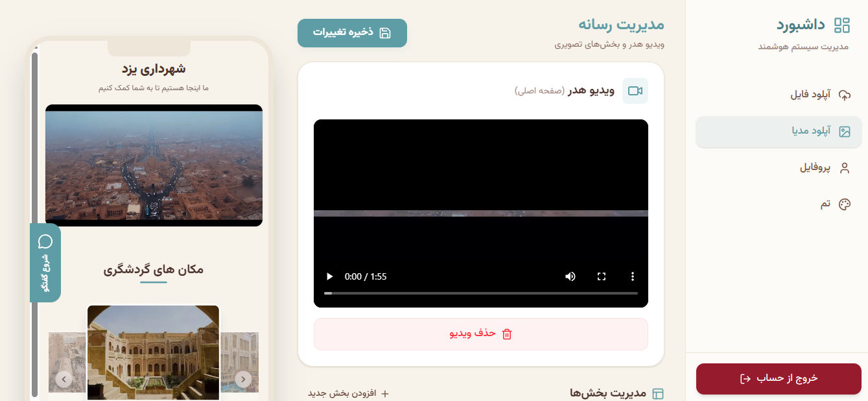Click the video progress slider
Screen dimensions: 868x401
(481, 293)
